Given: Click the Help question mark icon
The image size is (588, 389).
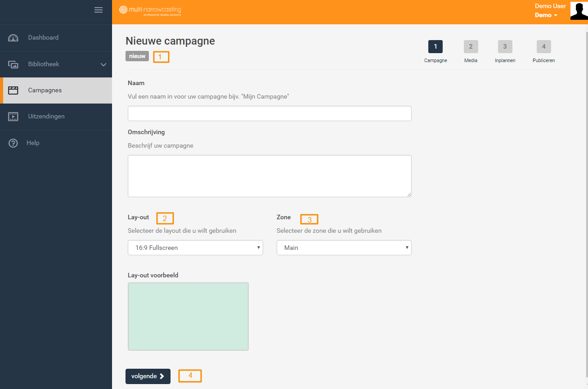Looking at the screenshot, I should pyautogui.click(x=13, y=143).
